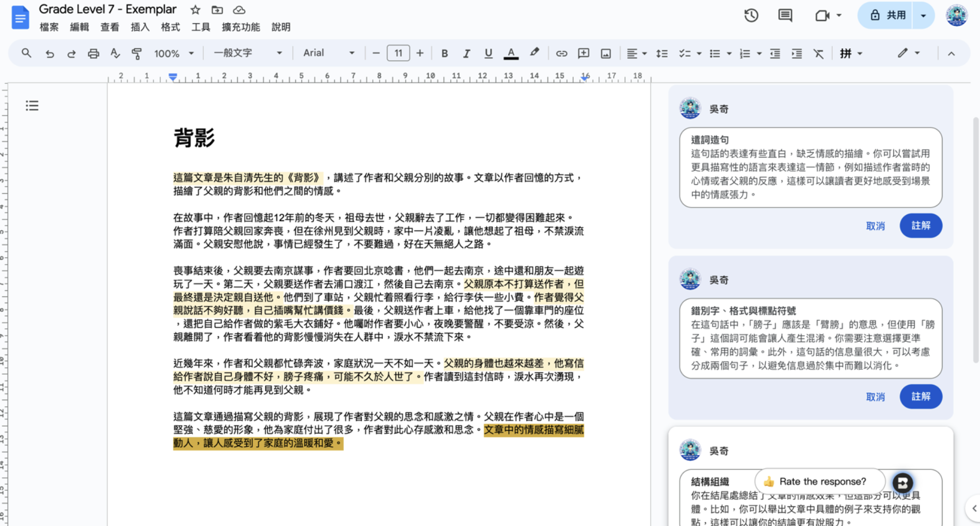Open the 擴充功能 menu

tap(241, 27)
